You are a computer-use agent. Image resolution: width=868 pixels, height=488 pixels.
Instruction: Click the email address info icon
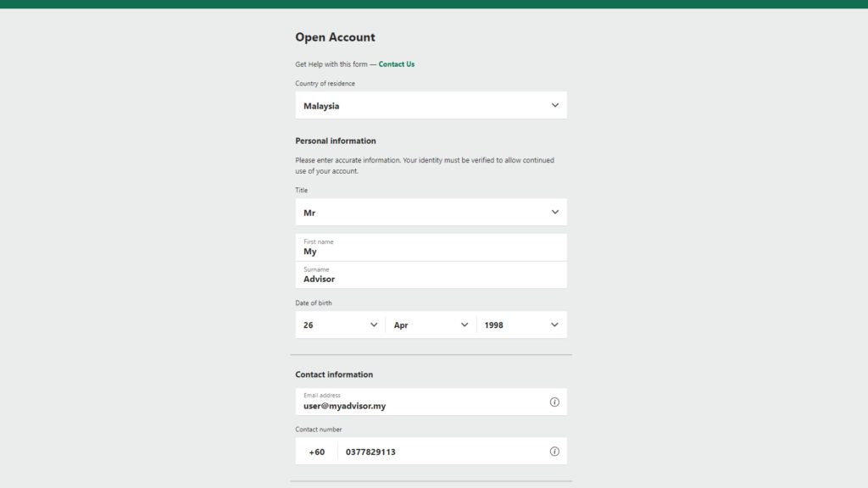coord(554,402)
